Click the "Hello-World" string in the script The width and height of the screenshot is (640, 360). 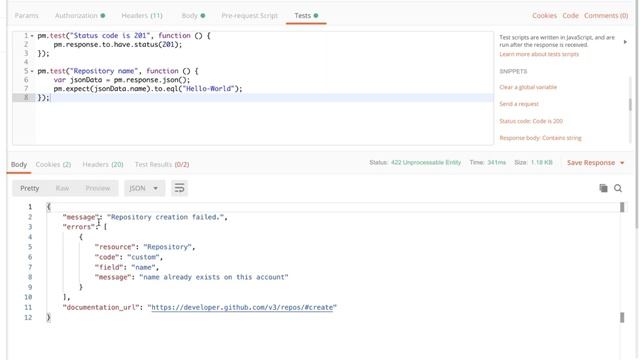(x=209, y=89)
